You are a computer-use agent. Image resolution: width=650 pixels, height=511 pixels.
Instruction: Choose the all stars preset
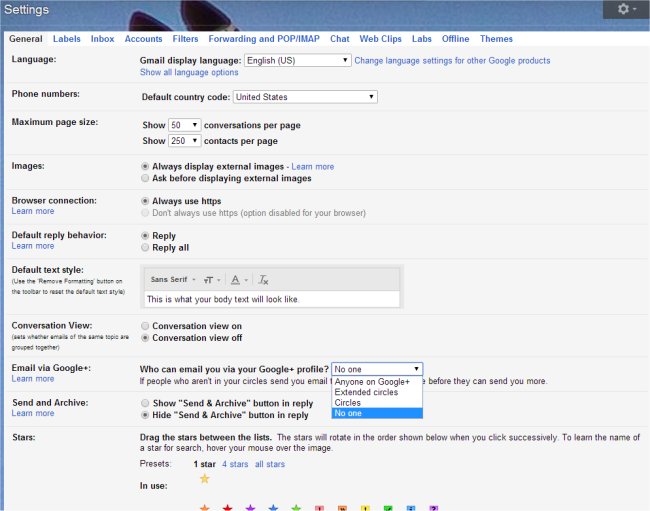pos(270,464)
